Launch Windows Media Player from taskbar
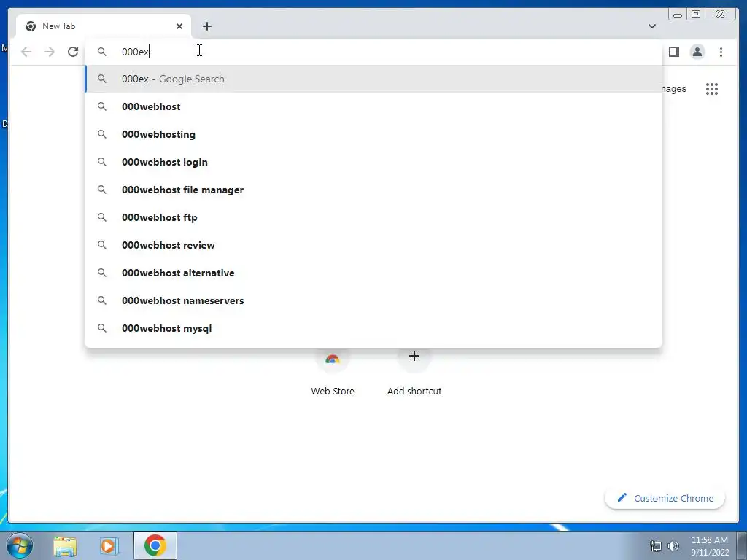This screenshot has height=560, width=747. [x=109, y=546]
